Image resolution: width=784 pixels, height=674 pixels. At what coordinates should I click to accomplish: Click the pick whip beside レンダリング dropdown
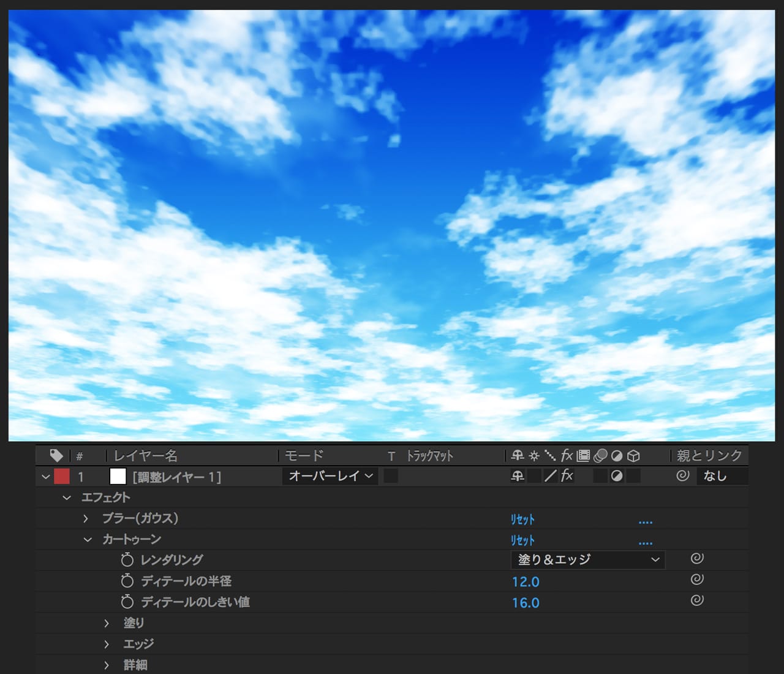696,558
